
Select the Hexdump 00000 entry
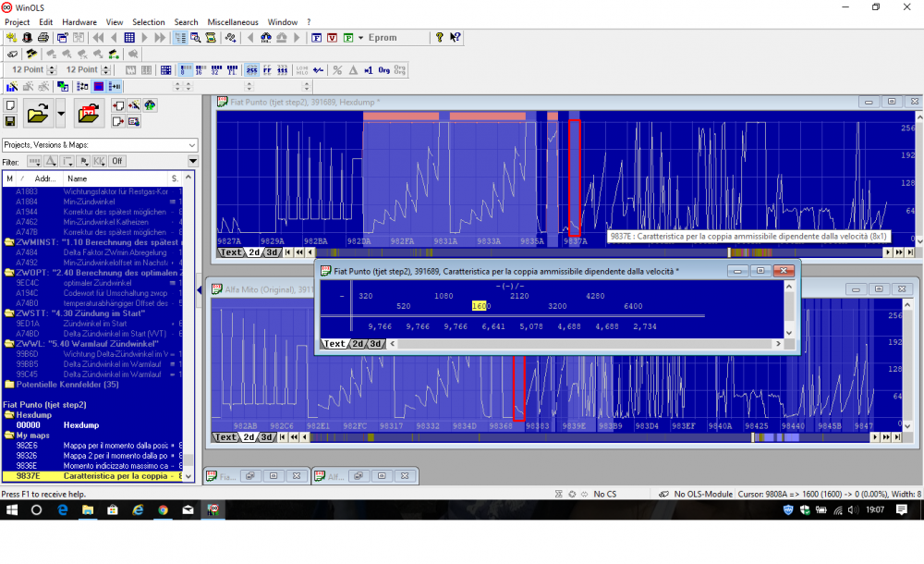[x=92, y=425]
